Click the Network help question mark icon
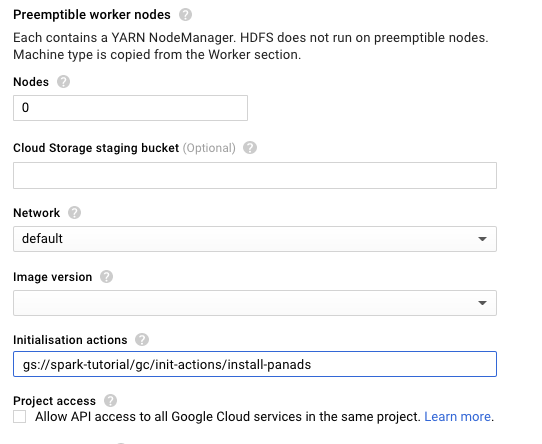 tap(74, 213)
